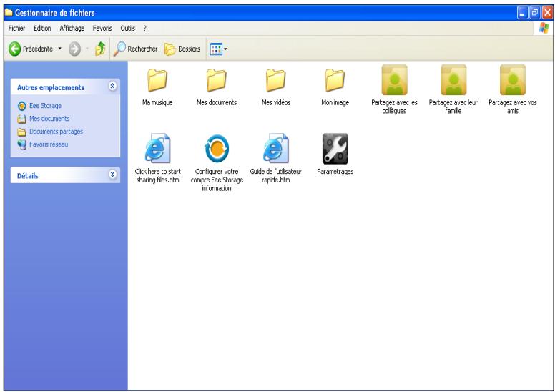
Task: Select Configurer votre compte Eee Storage icon
Action: (x=217, y=148)
